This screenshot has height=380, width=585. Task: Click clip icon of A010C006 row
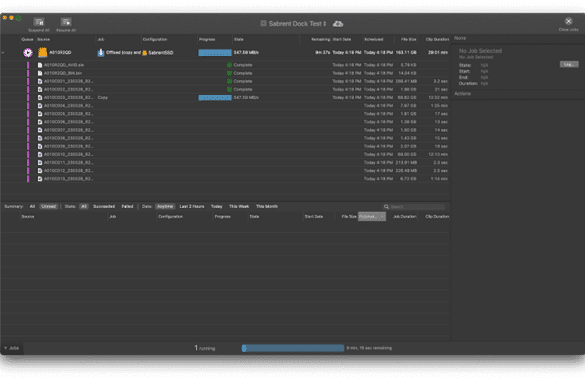(40, 122)
